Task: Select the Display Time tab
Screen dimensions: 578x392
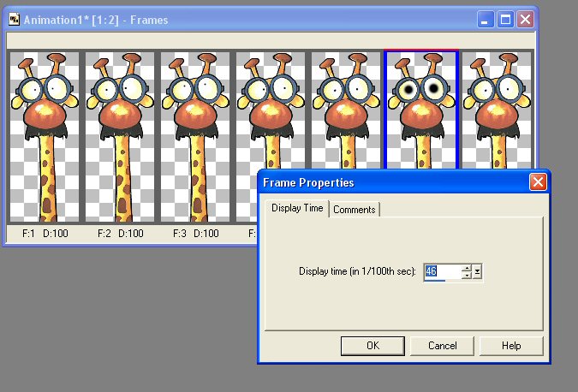Action: tap(297, 208)
